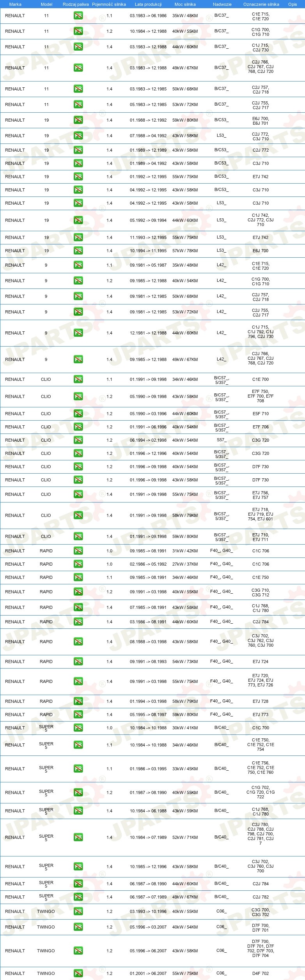Click the fuel icon in the Rapid 54kW / 73KM row
Viewport: 305px width, 980px height.
pyautogui.click(x=78, y=662)
